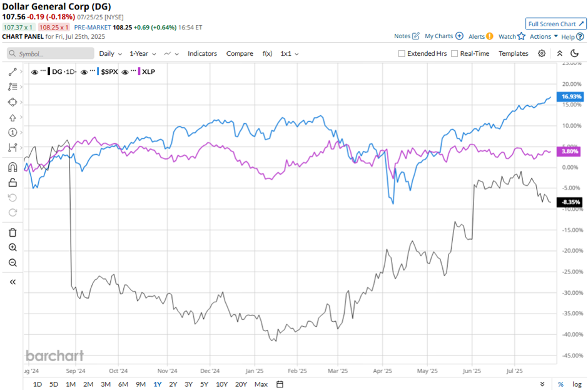Pick the numbered label annotation tool

pyautogui.click(x=13, y=132)
